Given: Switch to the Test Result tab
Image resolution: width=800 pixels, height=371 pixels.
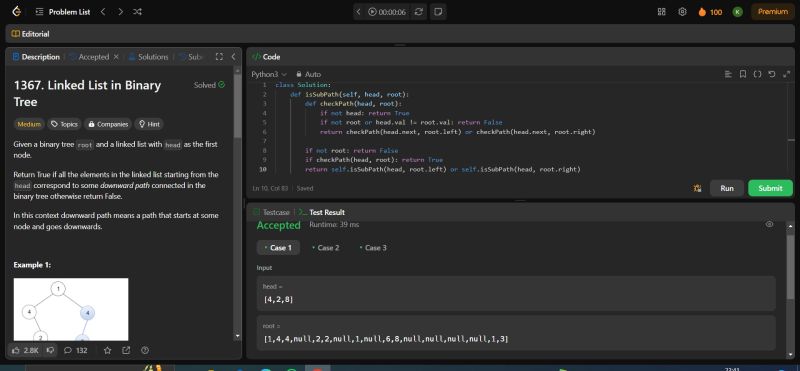Looking at the screenshot, I should coord(322,212).
